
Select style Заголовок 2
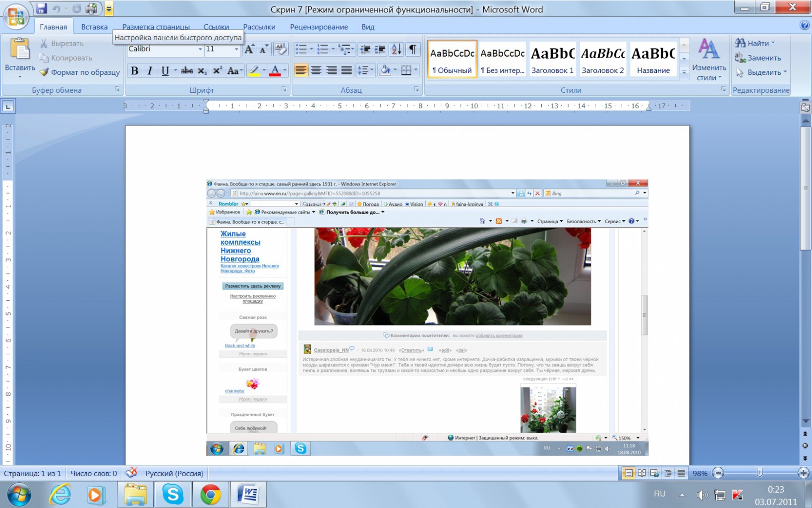click(603, 59)
